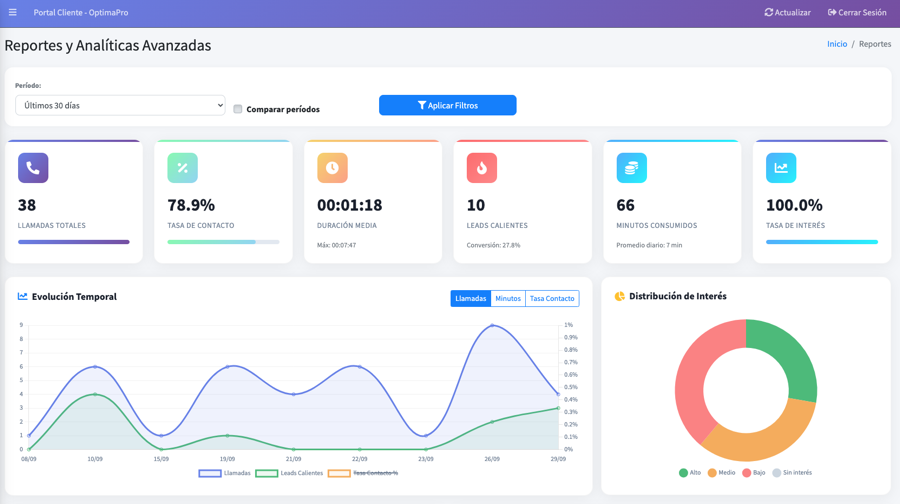Show the Tasa Contacto % legend series
The image size is (900, 504).
coord(363,473)
